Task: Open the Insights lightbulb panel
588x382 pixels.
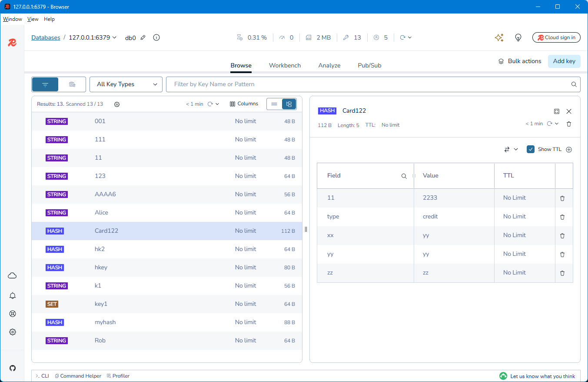Action: point(518,37)
